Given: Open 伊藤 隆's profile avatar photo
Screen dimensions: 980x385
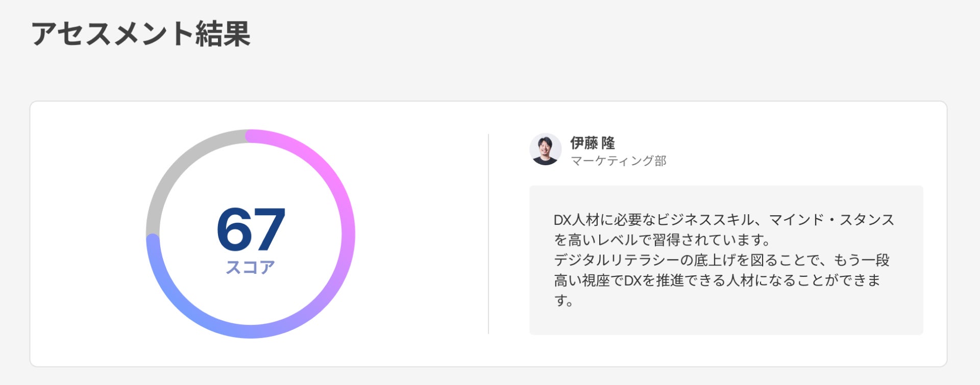Looking at the screenshot, I should tap(545, 149).
